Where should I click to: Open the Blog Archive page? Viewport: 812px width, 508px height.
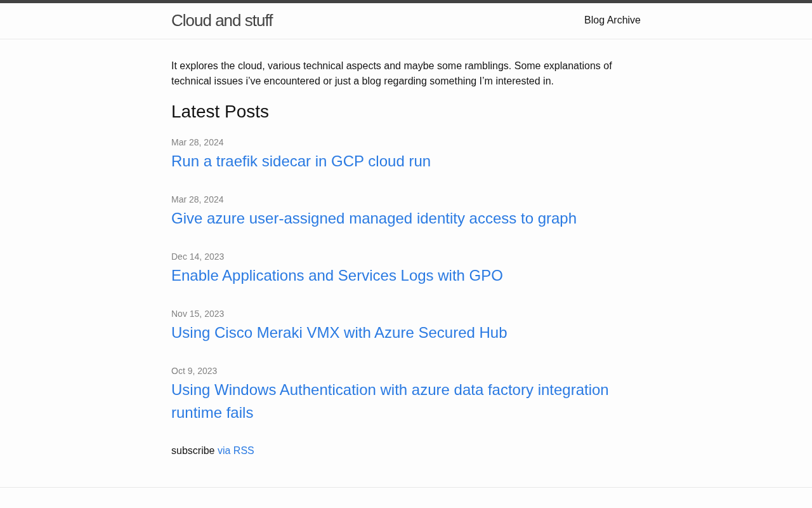coord(612,20)
